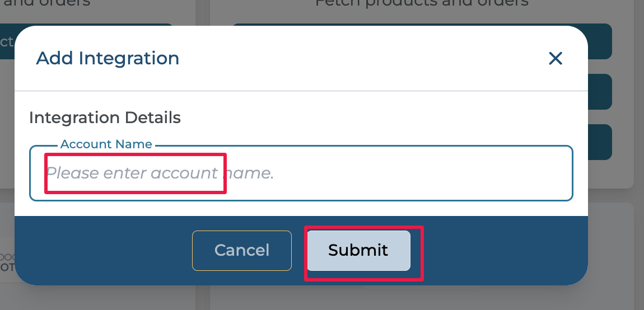Click the "Fetch products and orders" card text
Viewport: 644px width, 310px height.
coord(421,3)
